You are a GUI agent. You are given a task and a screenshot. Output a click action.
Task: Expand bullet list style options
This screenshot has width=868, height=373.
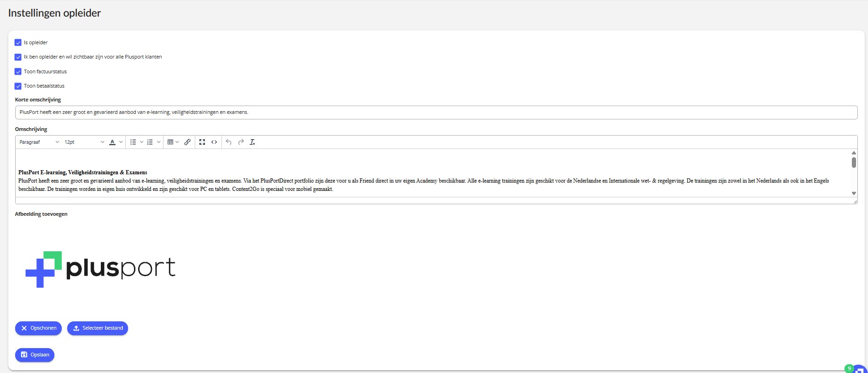pyautogui.click(x=141, y=142)
